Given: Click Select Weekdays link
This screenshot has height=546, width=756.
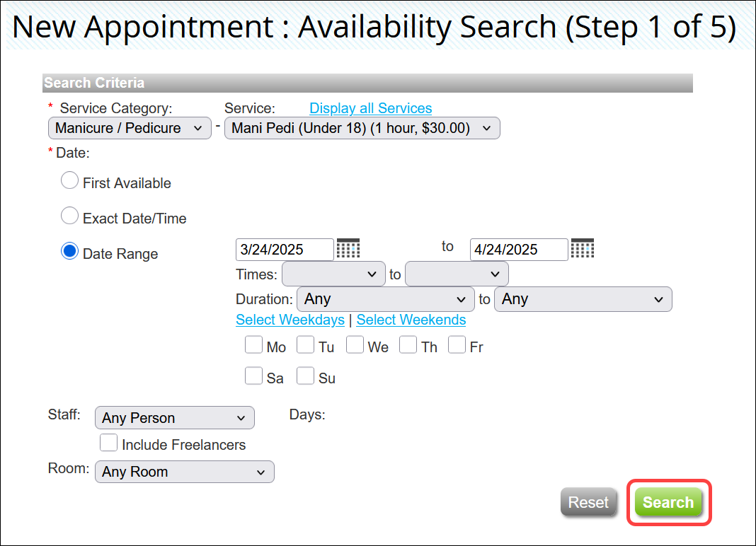Looking at the screenshot, I should pyautogui.click(x=290, y=320).
